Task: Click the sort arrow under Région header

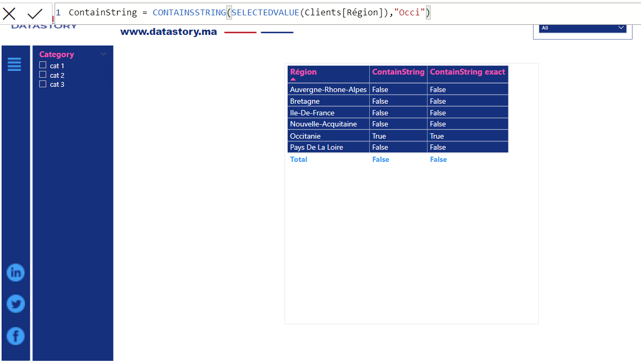Action: click(293, 79)
